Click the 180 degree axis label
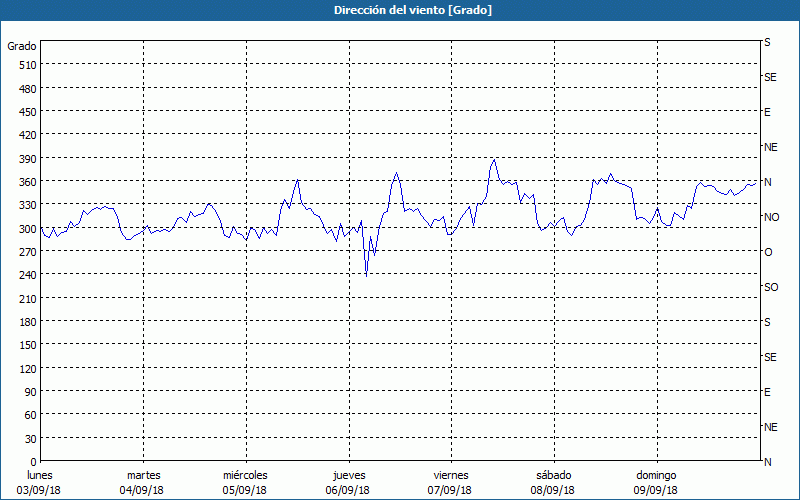Viewport: 800px width, 500px height. [28, 322]
